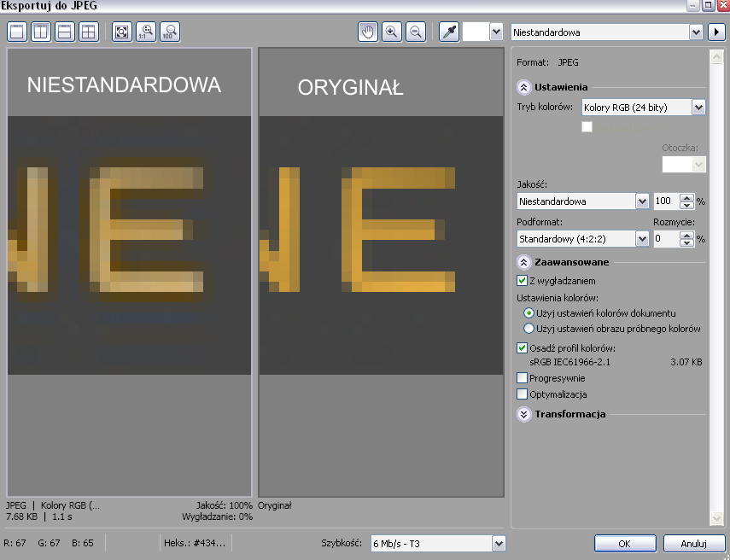Select the Pan hand tool

(369, 32)
